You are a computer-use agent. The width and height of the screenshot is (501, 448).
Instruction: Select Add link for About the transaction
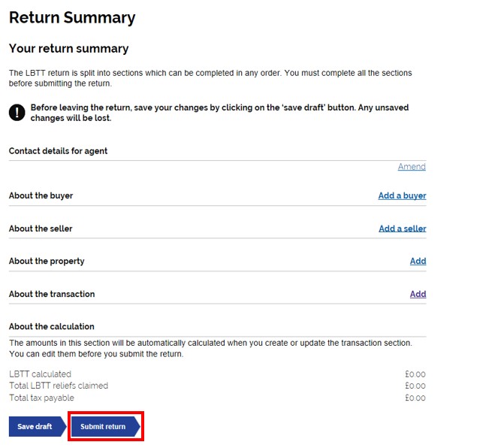tap(418, 294)
